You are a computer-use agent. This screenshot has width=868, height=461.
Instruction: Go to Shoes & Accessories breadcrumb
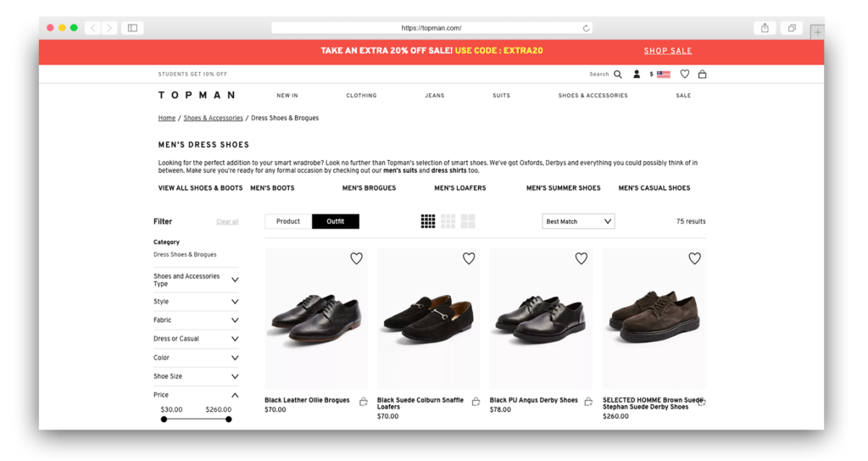tap(213, 118)
